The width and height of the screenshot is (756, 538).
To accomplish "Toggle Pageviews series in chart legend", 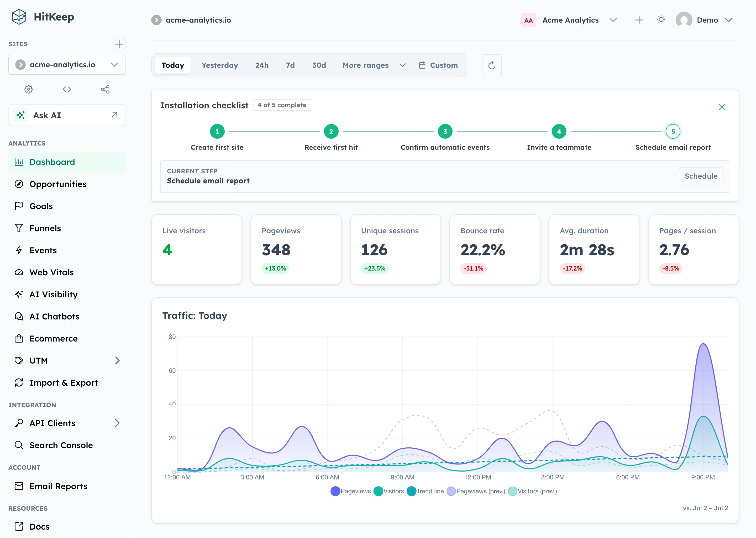I will tap(350, 491).
